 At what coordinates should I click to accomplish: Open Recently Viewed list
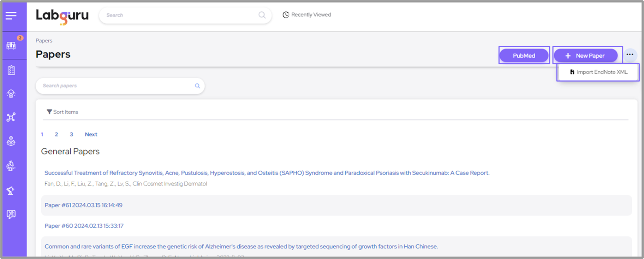pos(307,15)
